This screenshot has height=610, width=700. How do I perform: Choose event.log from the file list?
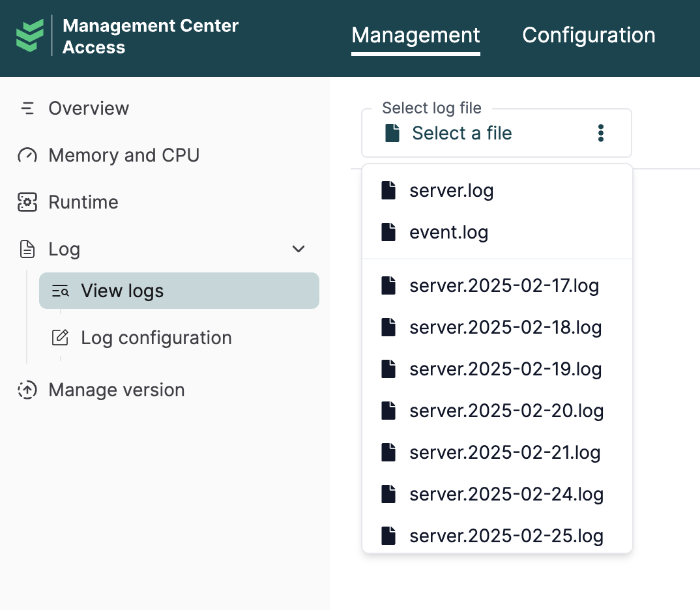[448, 233]
